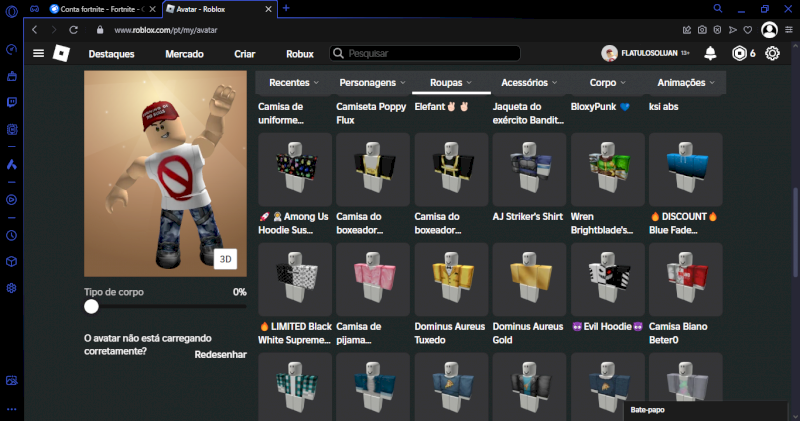Viewport: 800px width, 421px height.
Task: Open the Personagens category menu
Action: (372, 82)
